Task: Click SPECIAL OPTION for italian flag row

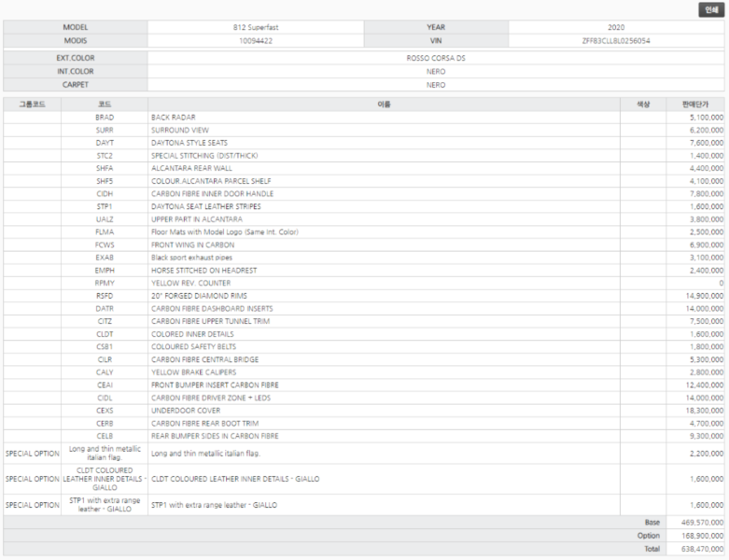Action: [x=32, y=454]
